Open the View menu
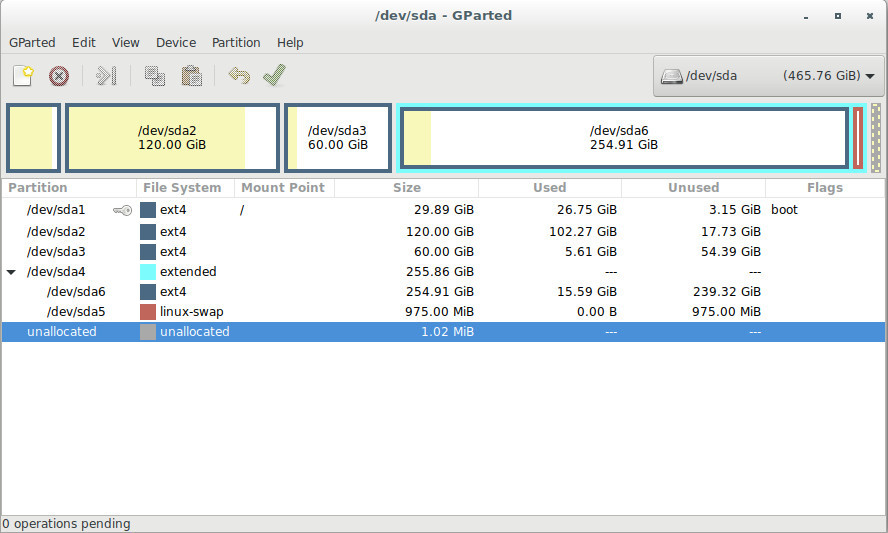 click(126, 42)
